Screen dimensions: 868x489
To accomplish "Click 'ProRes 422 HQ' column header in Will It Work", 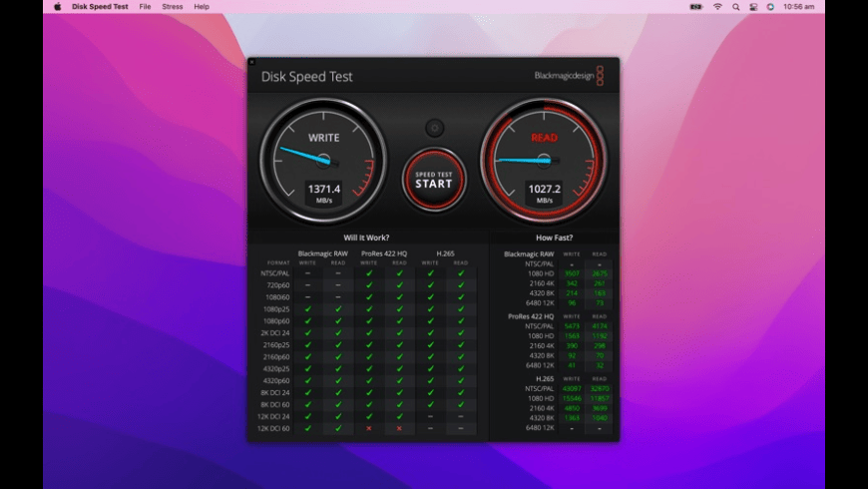I will pos(384,253).
